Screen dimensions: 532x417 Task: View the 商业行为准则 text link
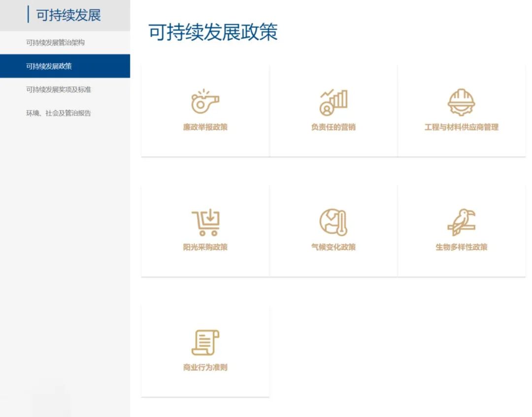(205, 367)
